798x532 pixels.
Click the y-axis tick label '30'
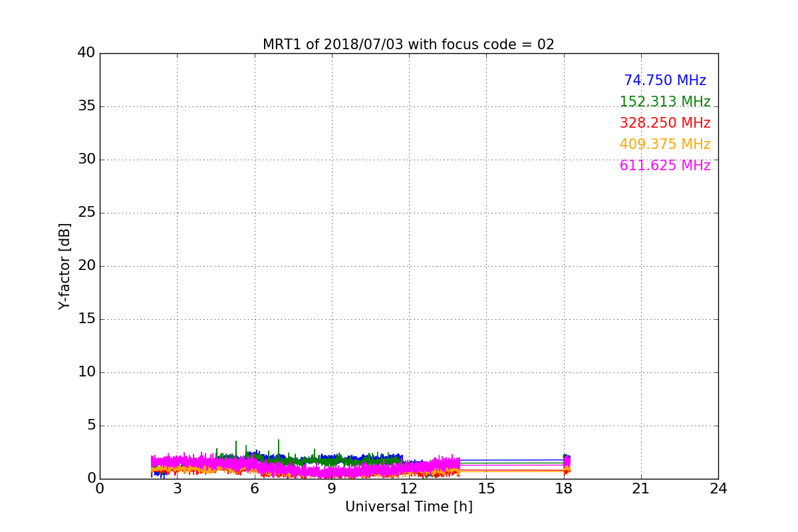(x=86, y=160)
